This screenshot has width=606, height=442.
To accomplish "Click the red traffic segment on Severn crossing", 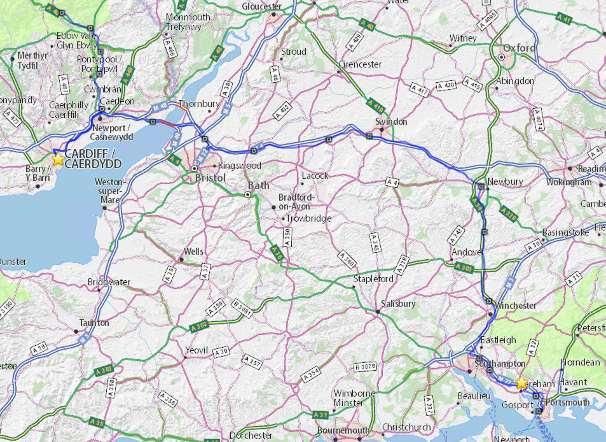I will (167, 123).
